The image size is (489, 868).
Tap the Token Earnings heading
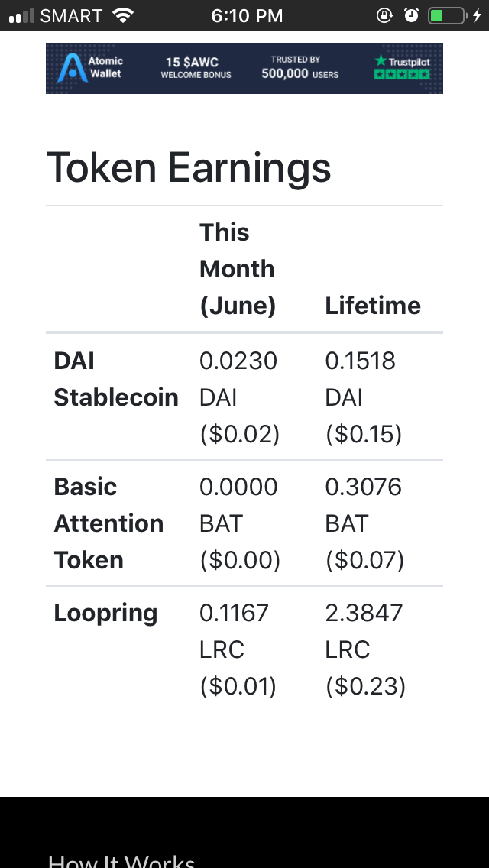tap(189, 168)
